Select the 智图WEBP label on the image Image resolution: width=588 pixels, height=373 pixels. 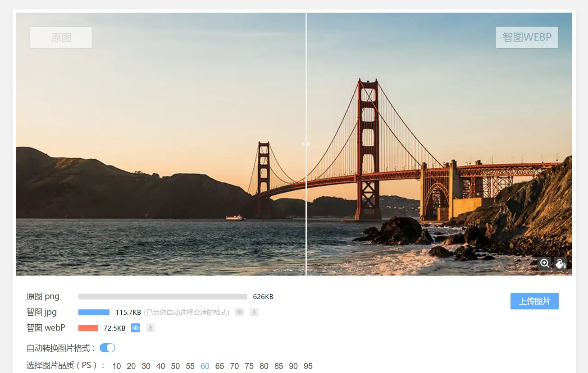tap(527, 37)
